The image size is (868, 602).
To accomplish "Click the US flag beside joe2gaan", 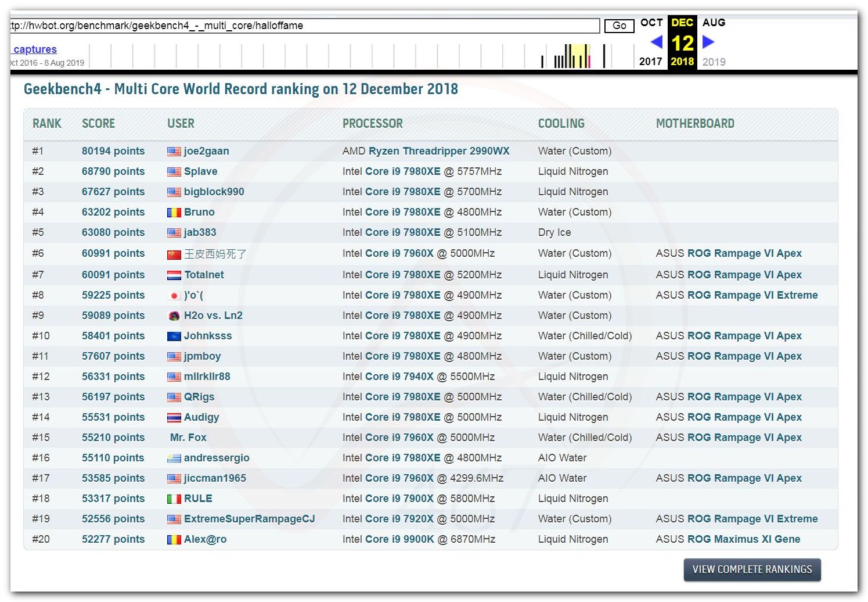I will [174, 152].
